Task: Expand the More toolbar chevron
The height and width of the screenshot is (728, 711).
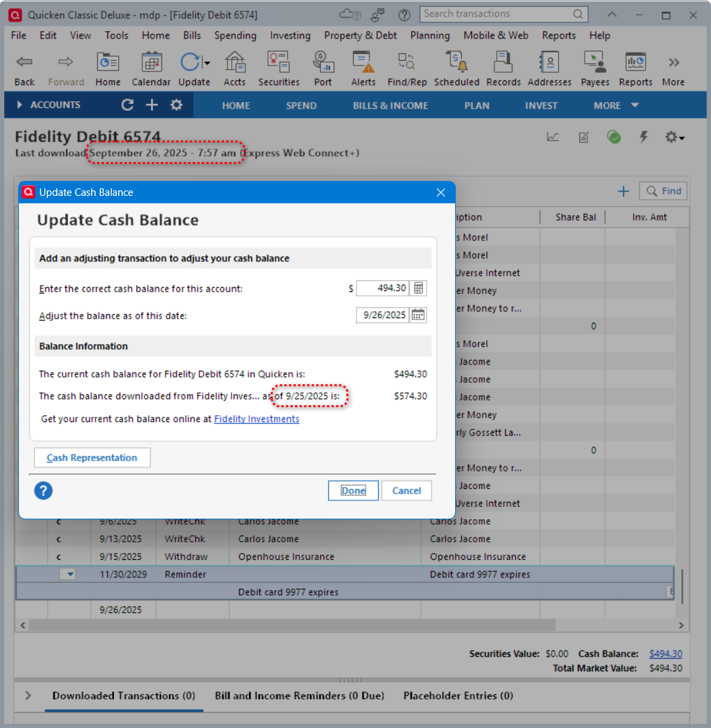Action: 674,62
